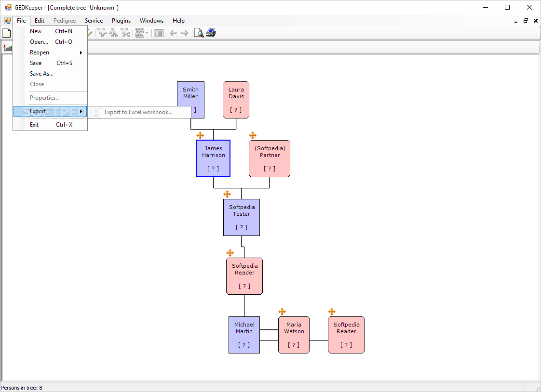The height and width of the screenshot is (392, 541).
Task: Close the inner tree child window
Action: tap(536, 21)
